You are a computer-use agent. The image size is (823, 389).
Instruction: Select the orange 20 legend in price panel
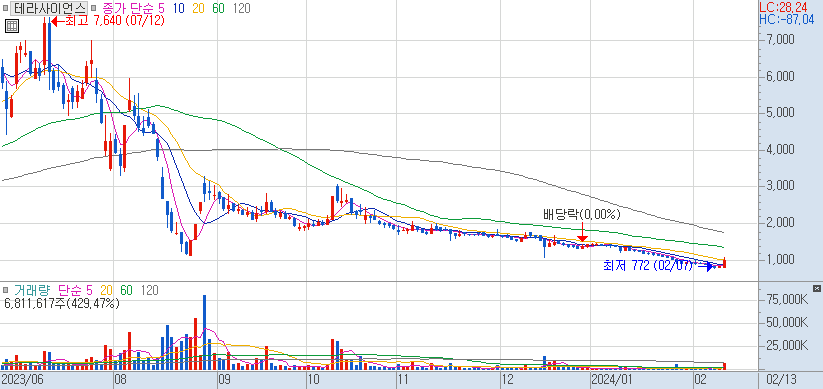(x=199, y=8)
